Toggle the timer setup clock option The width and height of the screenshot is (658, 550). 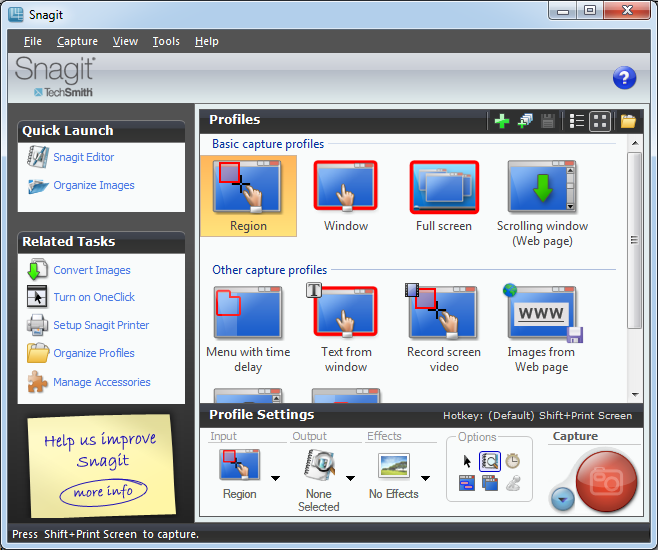click(x=513, y=461)
